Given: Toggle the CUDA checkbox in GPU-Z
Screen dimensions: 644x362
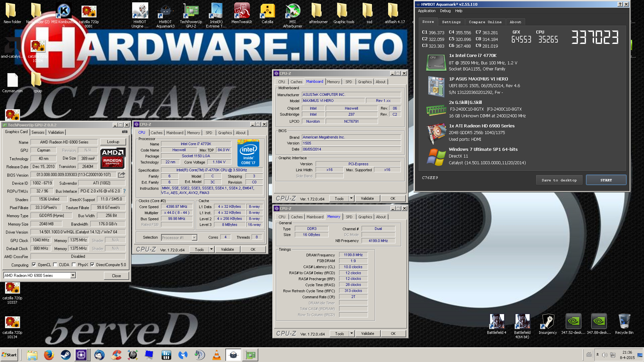Looking at the screenshot, I should click(55, 265).
